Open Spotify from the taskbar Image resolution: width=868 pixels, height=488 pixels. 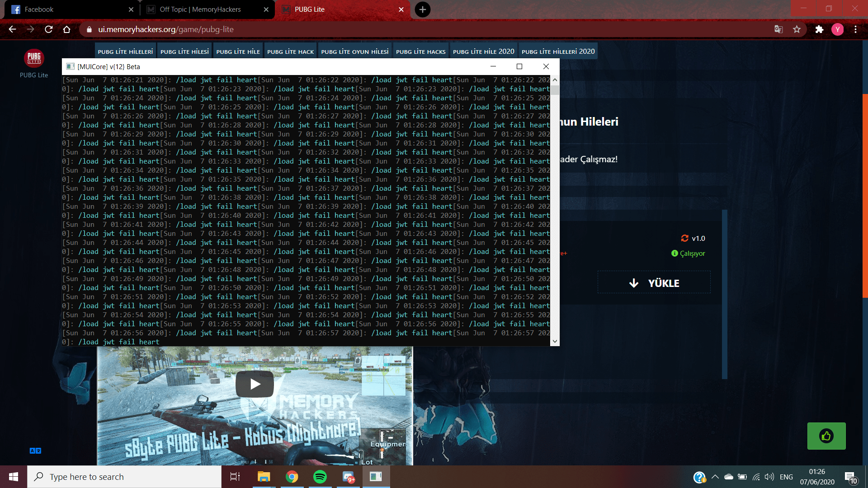click(x=320, y=477)
